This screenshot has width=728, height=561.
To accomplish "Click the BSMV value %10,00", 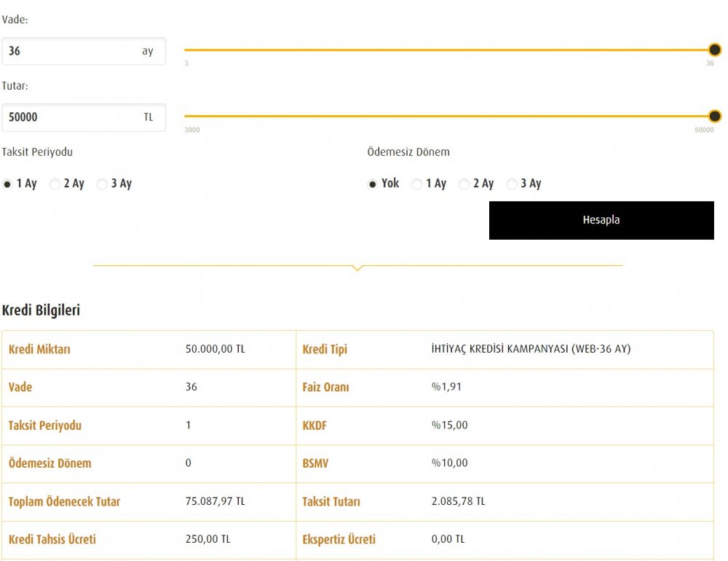I will click(449, 463).
